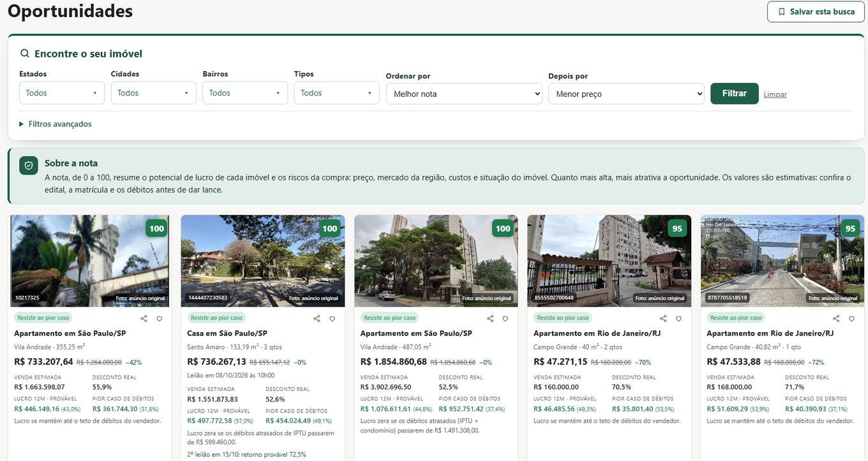Open the Depois por dropdown

tap(626, 94)
